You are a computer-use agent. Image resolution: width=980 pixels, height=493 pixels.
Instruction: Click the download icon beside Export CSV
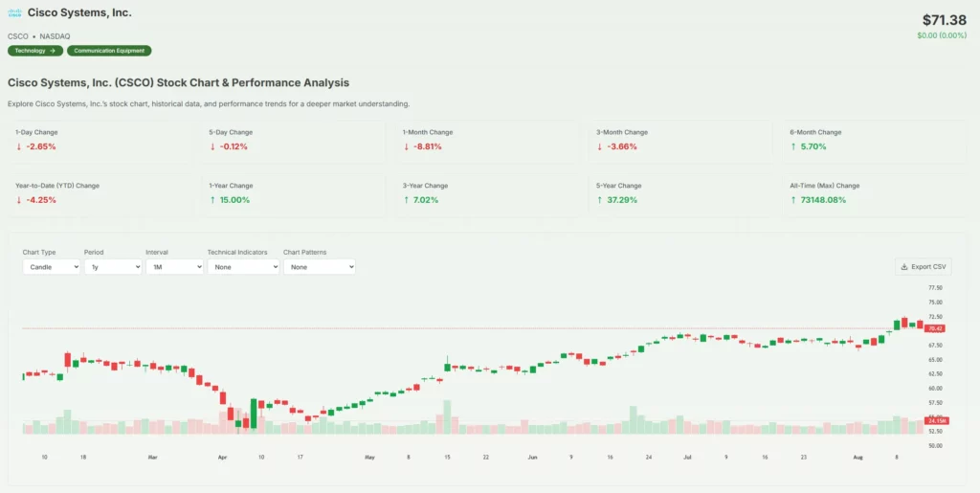(x=904, y=267)
